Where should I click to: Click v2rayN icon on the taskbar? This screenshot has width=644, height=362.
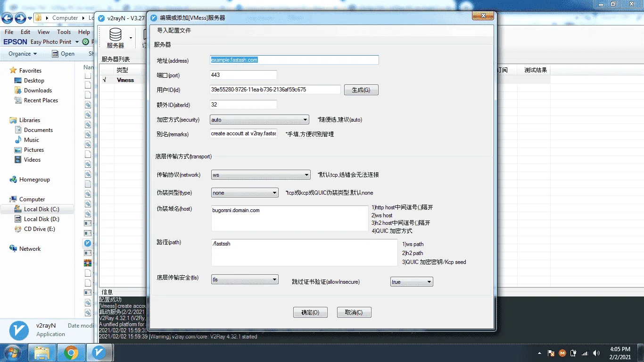[x=99, y=353]
